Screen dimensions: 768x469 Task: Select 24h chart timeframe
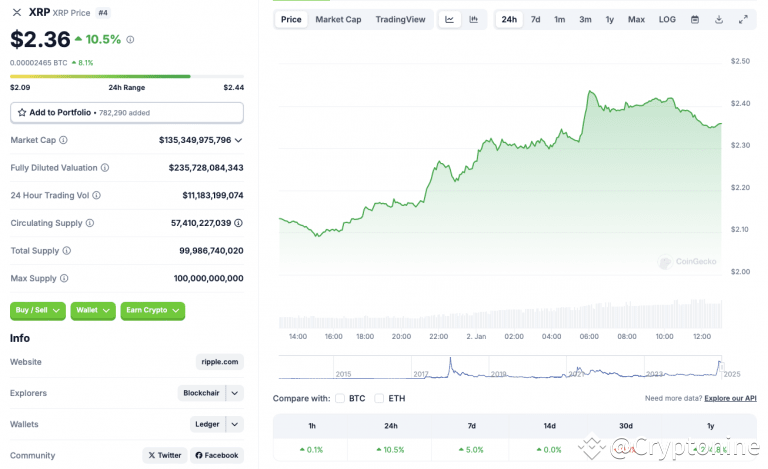click(509, 20)
